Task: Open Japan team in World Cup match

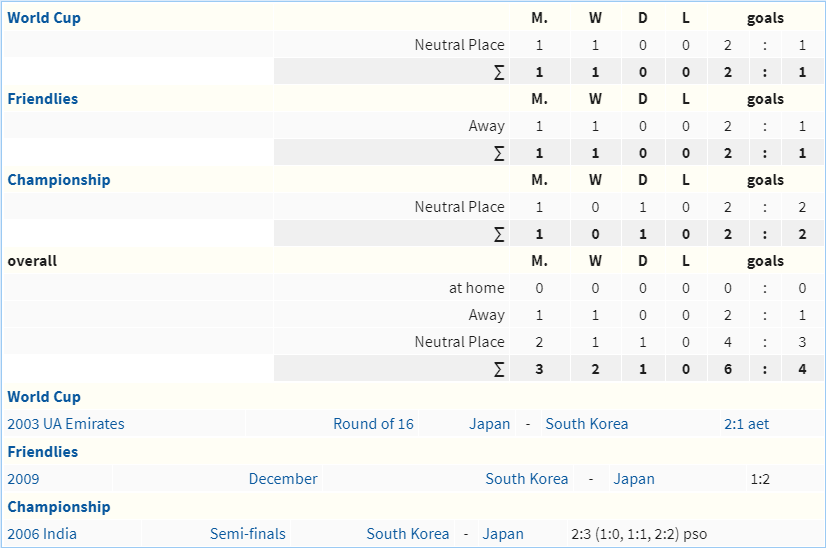Action: tap(490, 424)
